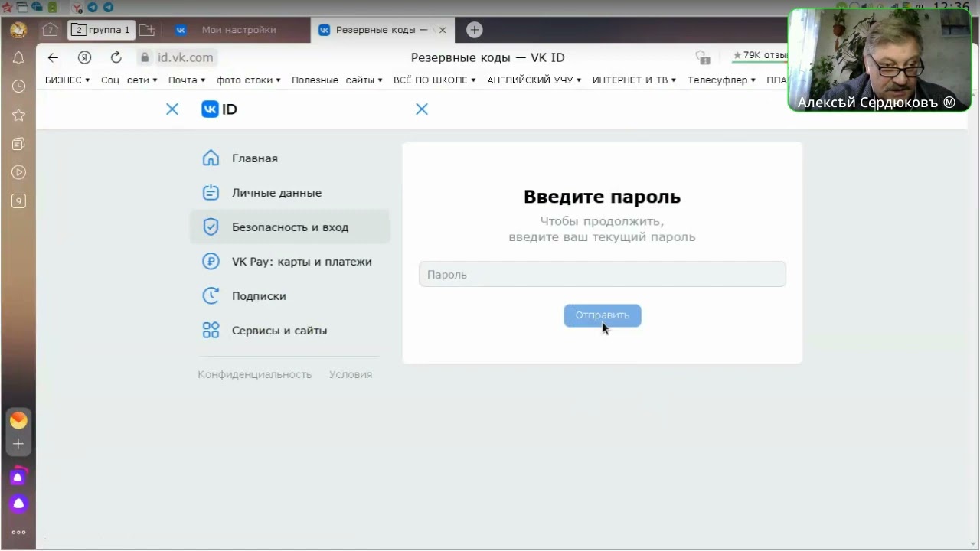Click the clock in system tray
The width and height of the screenshot is (980, 551).
(x=952, y=7)
